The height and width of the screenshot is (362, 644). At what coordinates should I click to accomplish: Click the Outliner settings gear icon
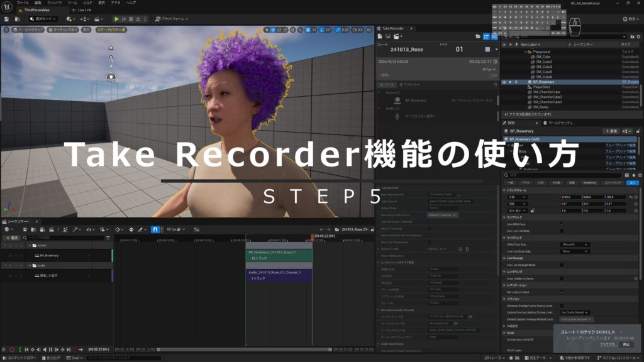pos(638,36)
